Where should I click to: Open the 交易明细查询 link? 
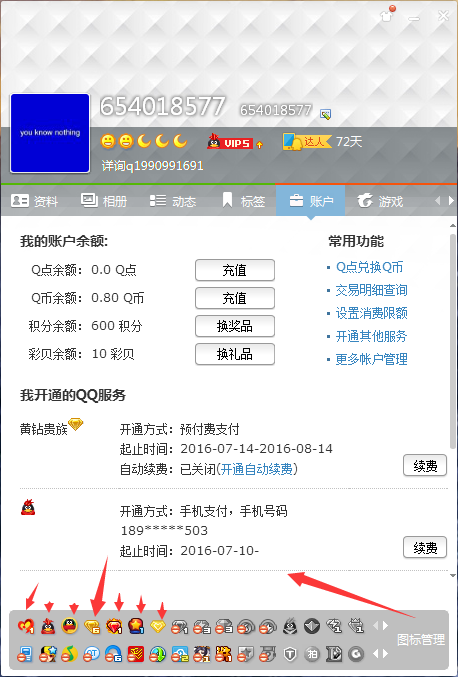[371, 290]
